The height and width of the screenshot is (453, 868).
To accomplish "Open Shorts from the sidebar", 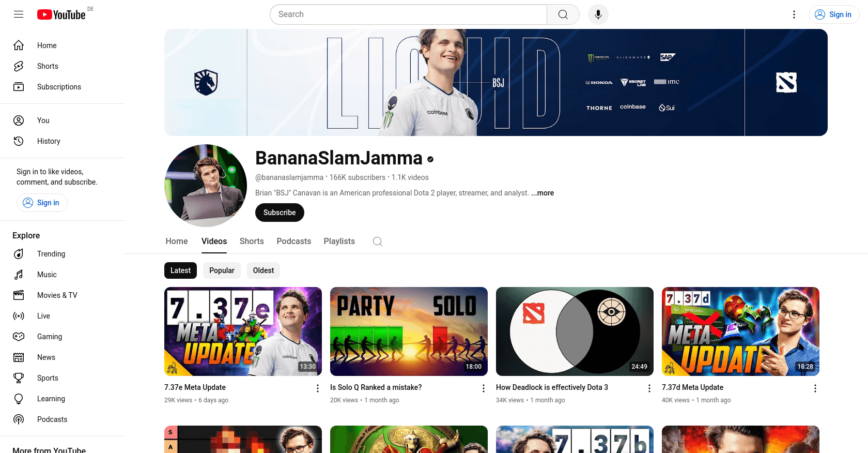I will (48, 66).
